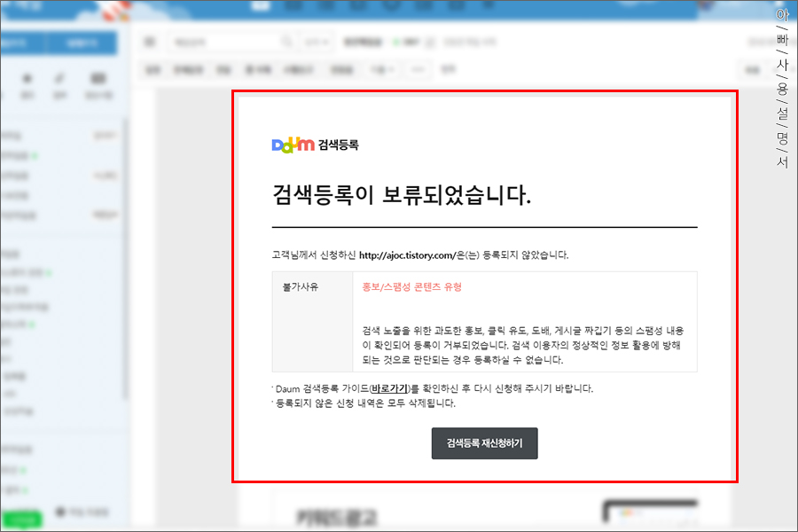Viewport: 798px width, 532px height.
Task: Click the red text 홍보/스팸성 콘텐츠 유형
Action: [x=411, y=287]
